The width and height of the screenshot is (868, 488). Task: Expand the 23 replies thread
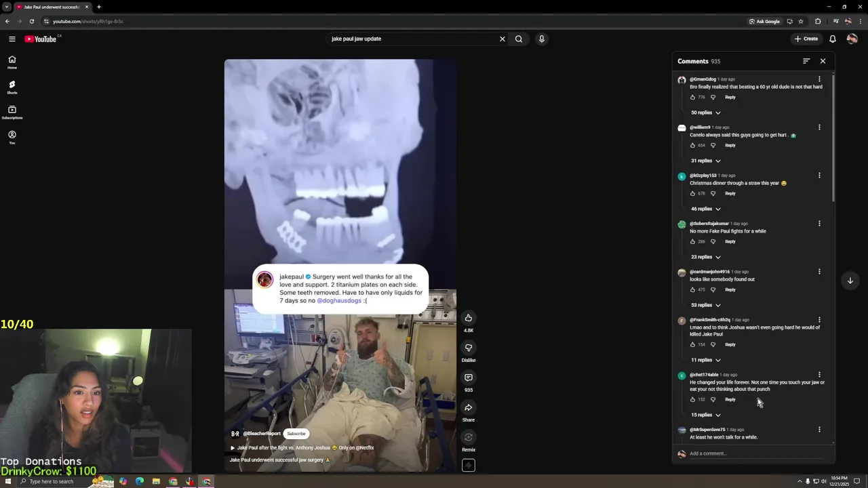pos(706,257)
